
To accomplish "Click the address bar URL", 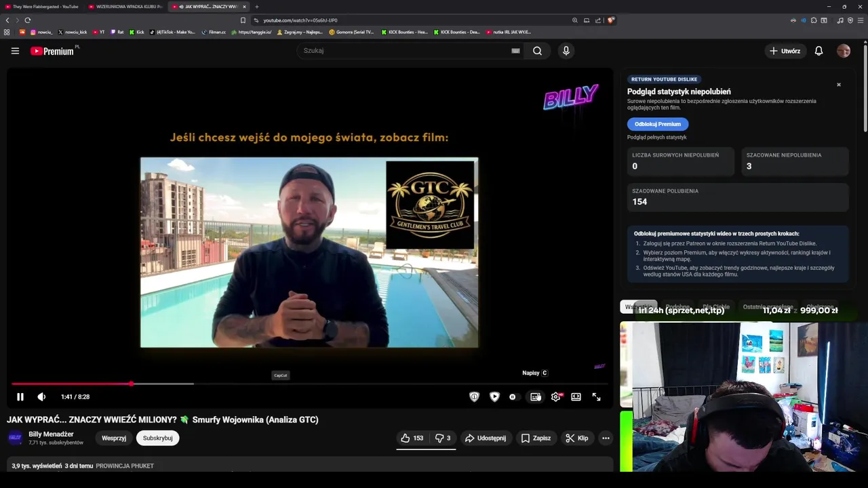I will (x=300, y=20).
